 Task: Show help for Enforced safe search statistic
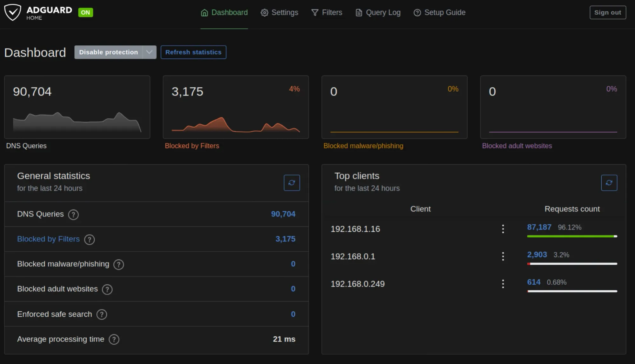[x=102, y=314]
